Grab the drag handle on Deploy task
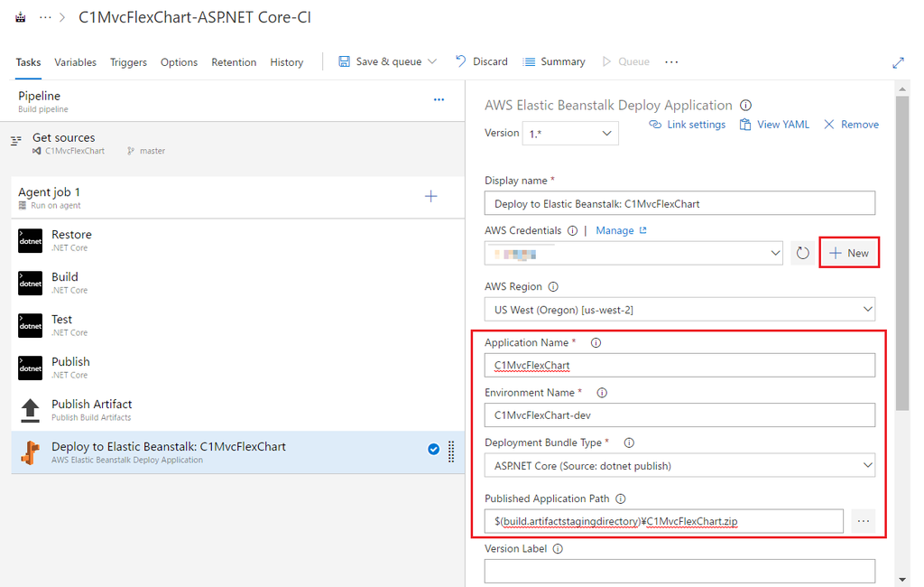The width and height of the screenshot is (924, 587). pos(451,452)
